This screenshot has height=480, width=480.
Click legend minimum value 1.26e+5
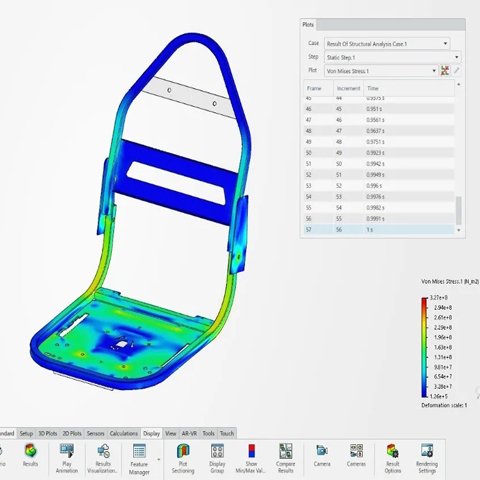(439, 396)
